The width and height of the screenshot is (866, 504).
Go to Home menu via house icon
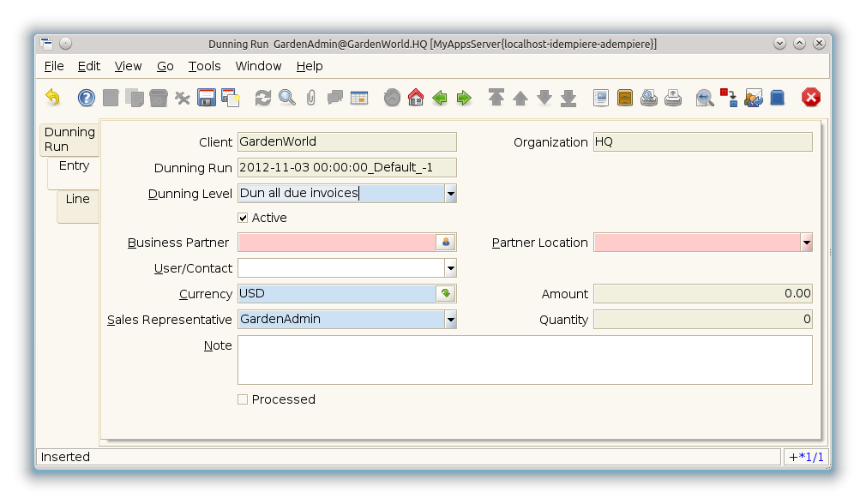[416, 98]
